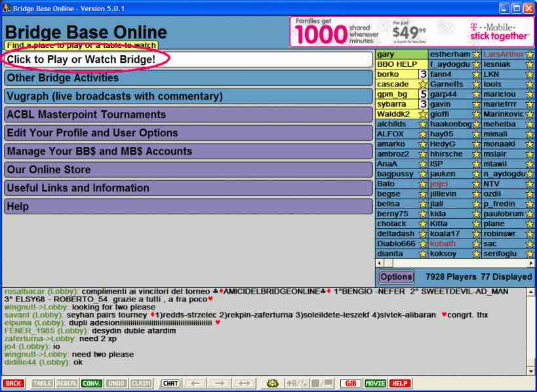The image size is (537, 392).
Task: Click the yellow smiley face icon
Action: tap(273, 383)
